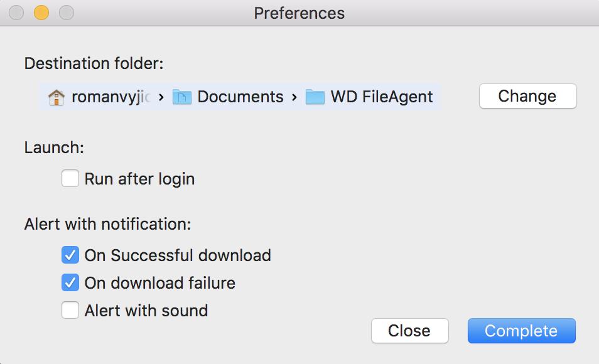Click the home folder icon in path
Screen dimensions: 599x364
56,97
